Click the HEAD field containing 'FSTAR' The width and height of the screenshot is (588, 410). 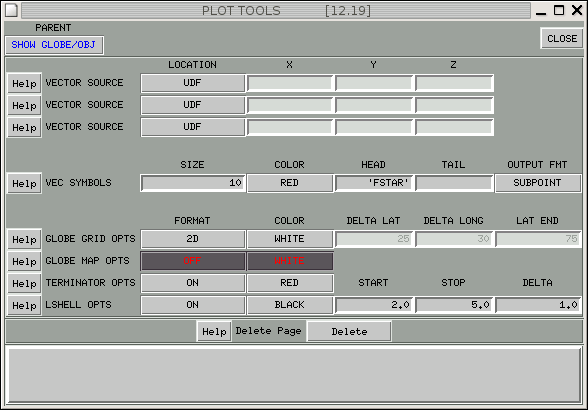coord(374,183)
